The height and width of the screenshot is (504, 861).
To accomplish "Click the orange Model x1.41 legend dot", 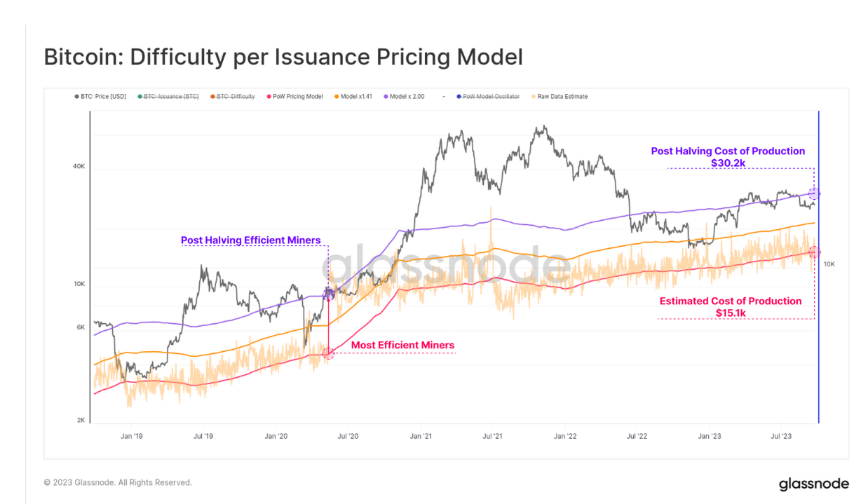I will point(337,97).
